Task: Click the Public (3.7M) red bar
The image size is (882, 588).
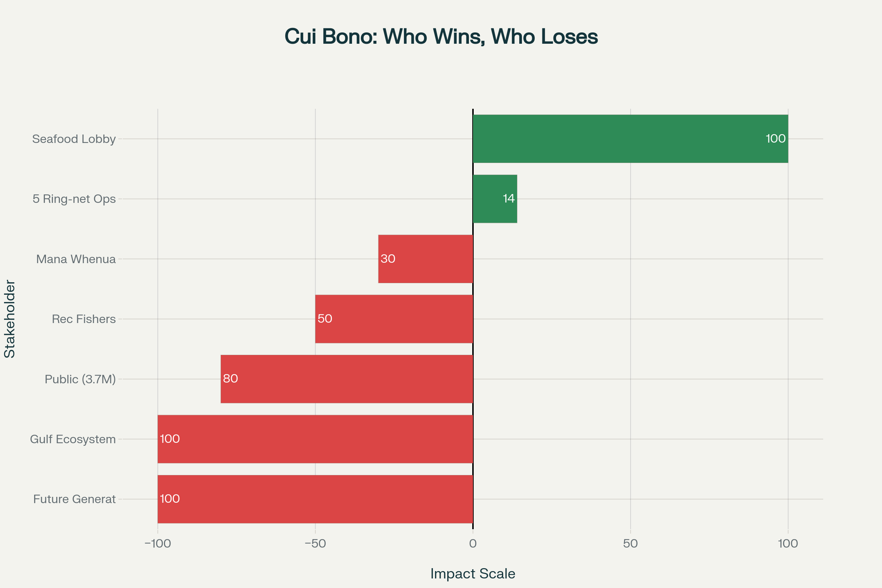Action: click(347, 379)
